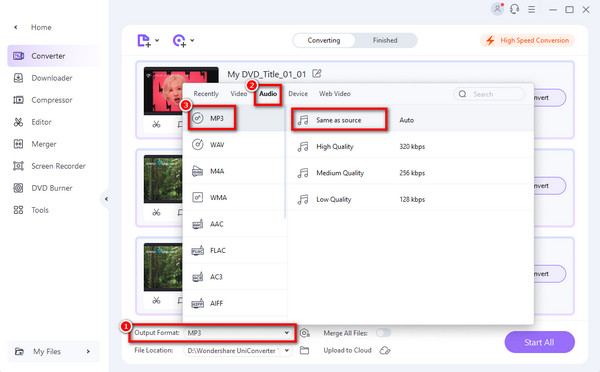The width and height of the screenshot is (600, 372).
Task: Choose Low Quality 128 kbps
Action: coord(410,199)
